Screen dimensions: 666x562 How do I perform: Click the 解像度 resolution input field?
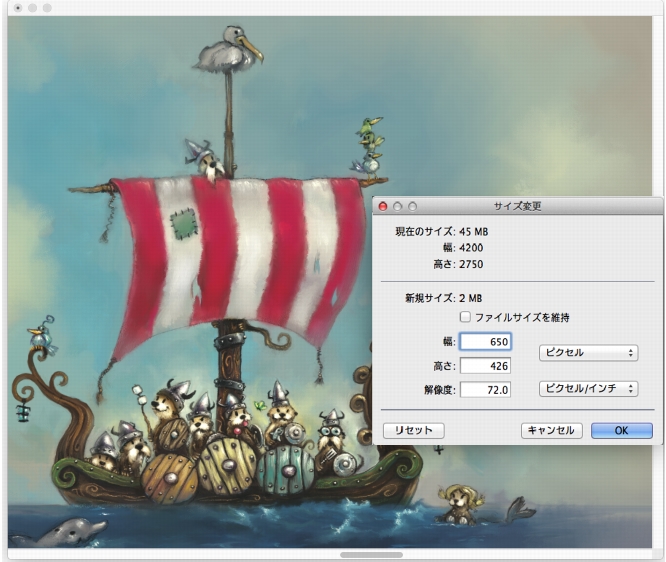(485, 390)
